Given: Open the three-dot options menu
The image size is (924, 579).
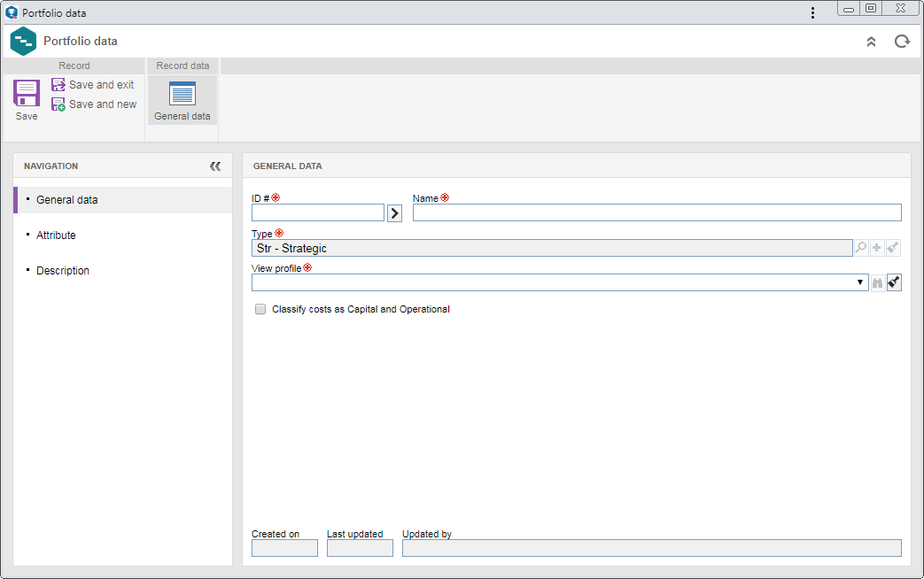Looking at the screenshot, I should pyautogui.click(x=812, y=12).
